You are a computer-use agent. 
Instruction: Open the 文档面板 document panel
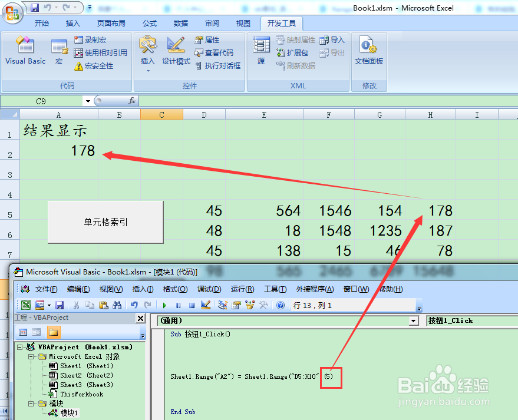[x=369, y=51]
